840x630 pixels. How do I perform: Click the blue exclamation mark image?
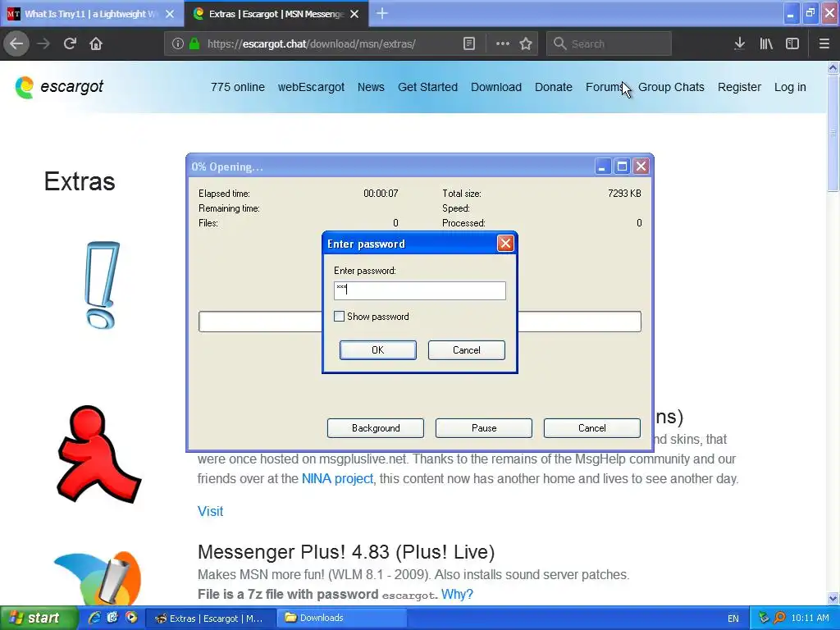tap(102, 285)
